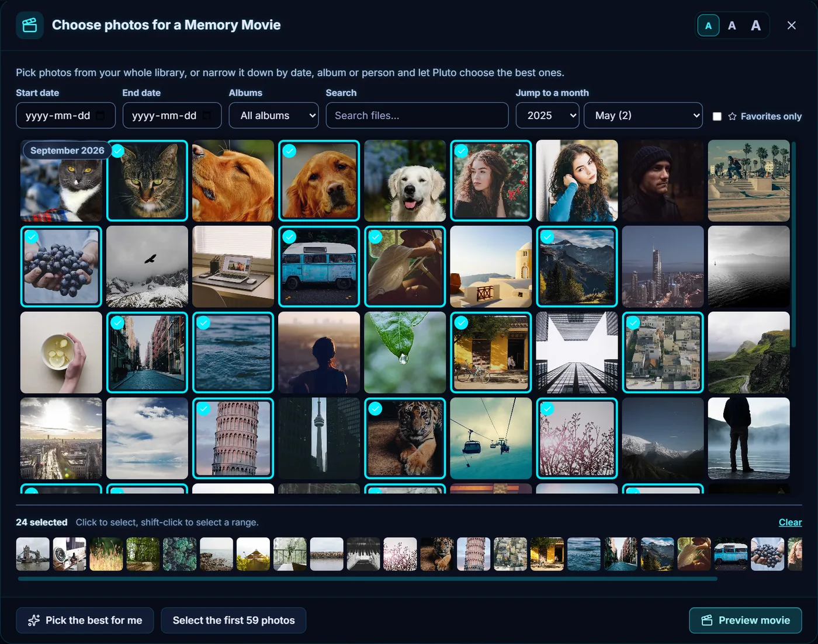Focus the End date field
The image size is (818, 644).
pyautogui.click(x=172, y=116)
